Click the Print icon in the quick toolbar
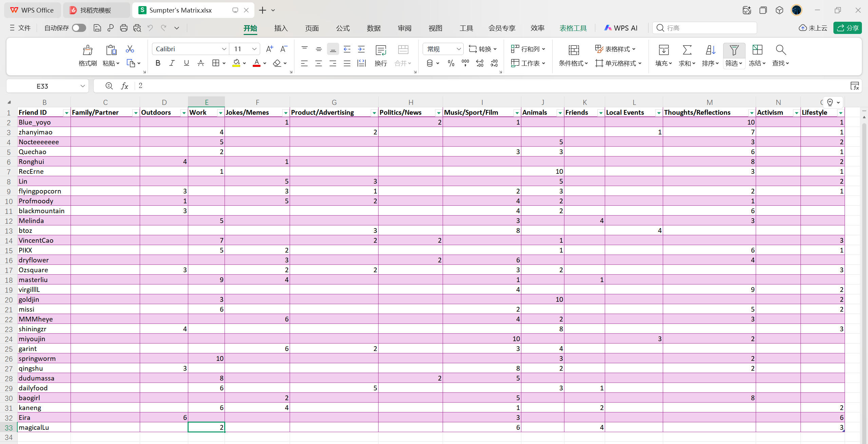 (x=123, y=28)
